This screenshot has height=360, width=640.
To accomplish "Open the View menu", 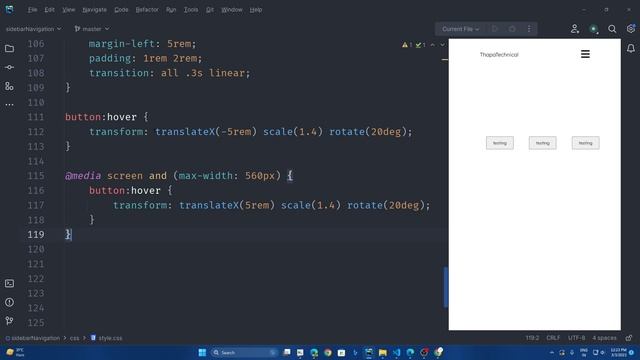I will click(x=69, y=9).
